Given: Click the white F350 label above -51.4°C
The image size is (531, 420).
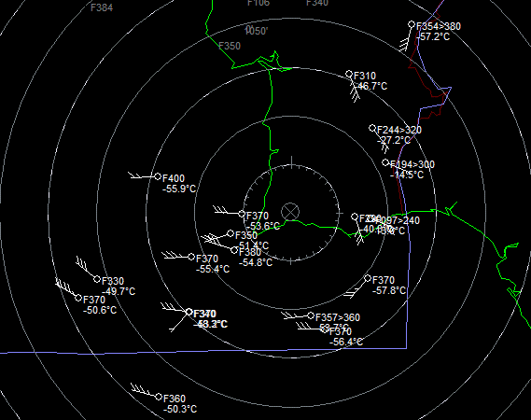Looking at the screenshot, I should (246, 235).
